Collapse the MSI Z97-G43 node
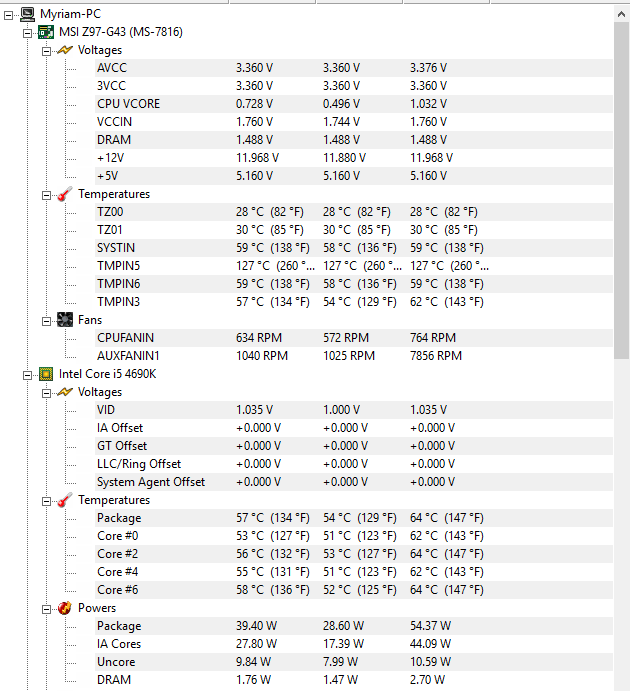630x691 pixels. tap(27, 33)
